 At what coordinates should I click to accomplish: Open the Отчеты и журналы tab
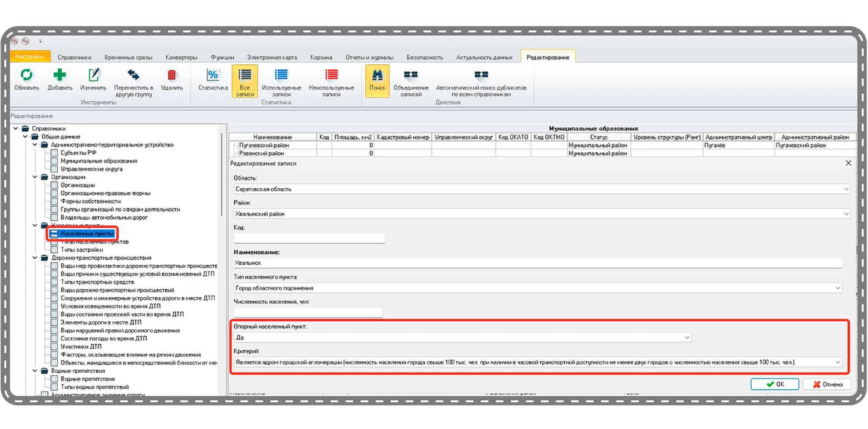coord(369,57)
